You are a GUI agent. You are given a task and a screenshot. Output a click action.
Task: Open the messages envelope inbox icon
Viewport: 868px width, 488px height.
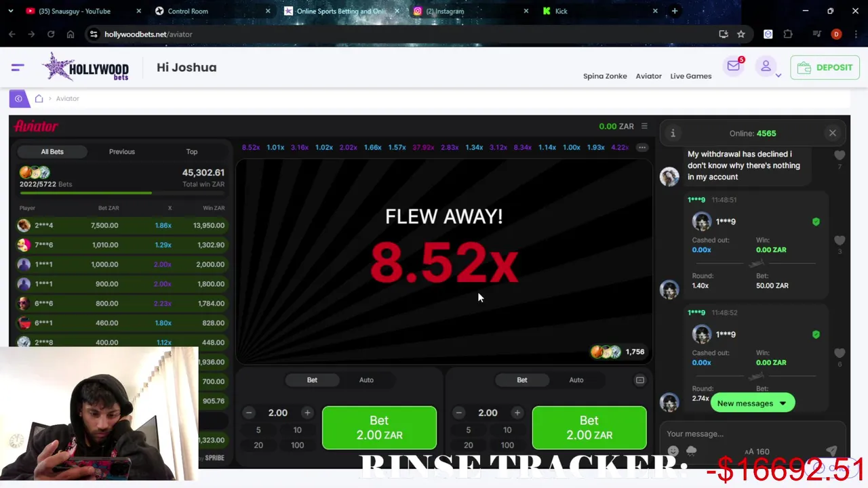[734, 66]
